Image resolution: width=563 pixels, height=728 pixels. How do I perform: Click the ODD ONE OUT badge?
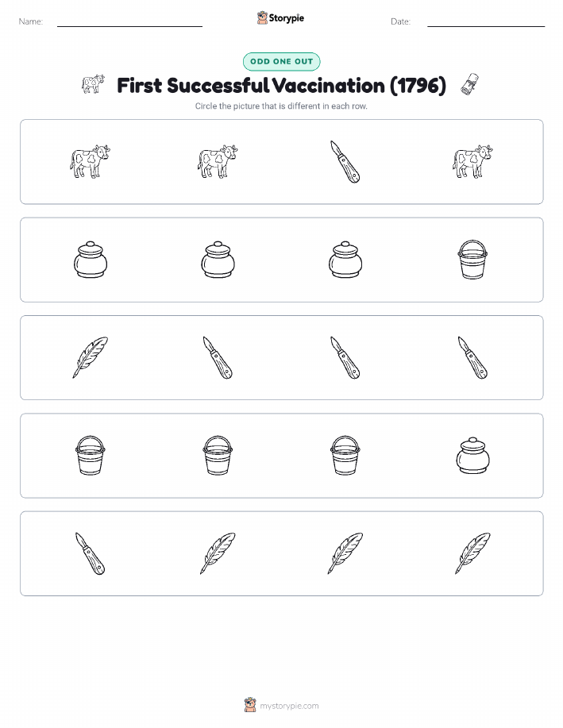tap(281, 61)
